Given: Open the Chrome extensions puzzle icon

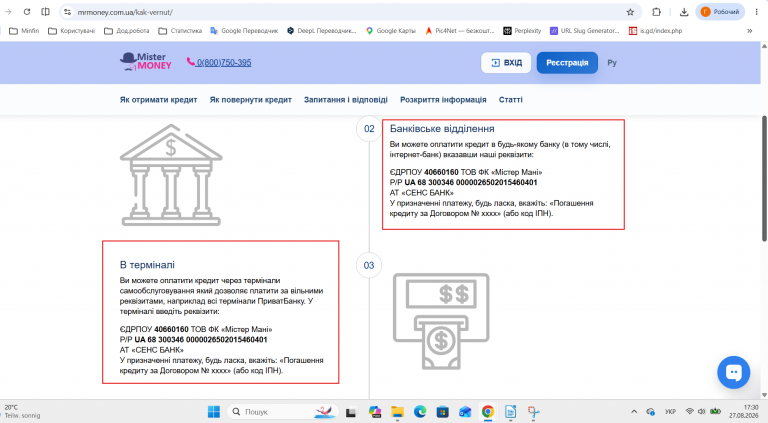Looking at the screenshot, I should (656, 12).
